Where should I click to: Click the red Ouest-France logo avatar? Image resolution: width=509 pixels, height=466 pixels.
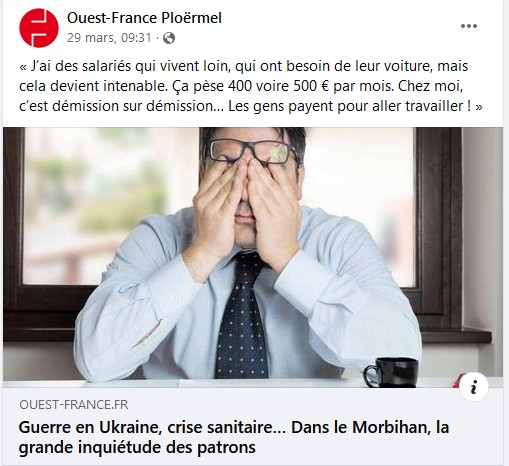(39, 28)
